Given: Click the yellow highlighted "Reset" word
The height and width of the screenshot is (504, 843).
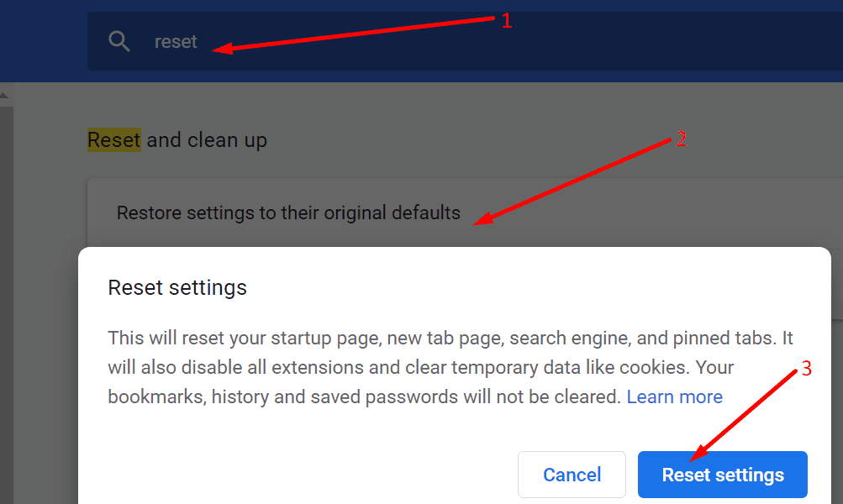Looking at the screenshot, I should pyautogui.click(x=114, y=140).
